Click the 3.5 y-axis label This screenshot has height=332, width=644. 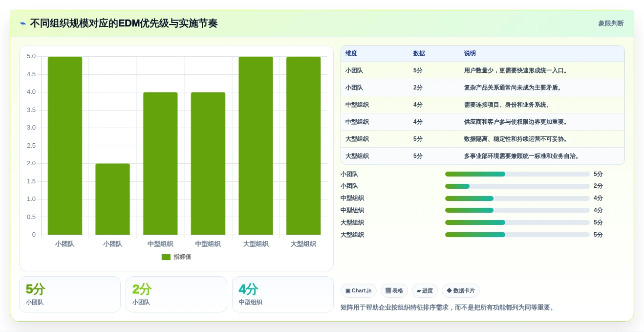click(31, 110)
